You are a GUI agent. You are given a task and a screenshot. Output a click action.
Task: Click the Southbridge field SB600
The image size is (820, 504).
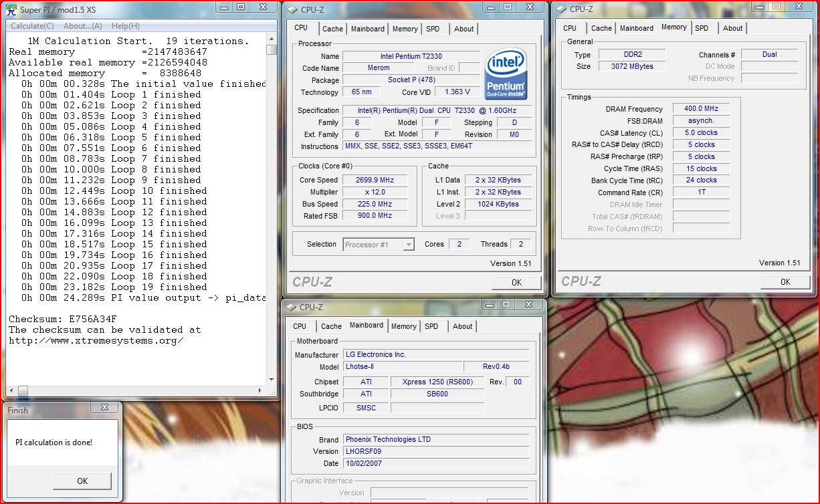437,394
